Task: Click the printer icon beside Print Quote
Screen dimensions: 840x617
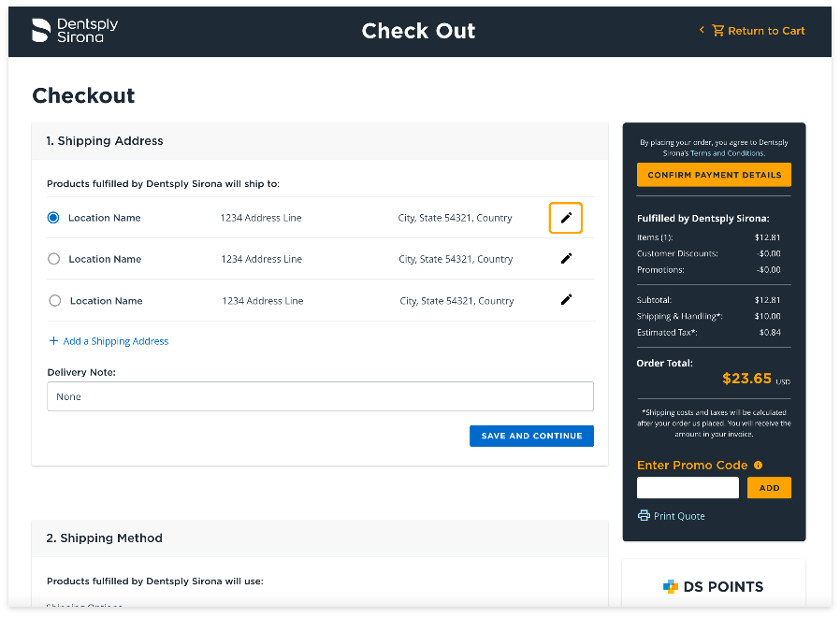Action: coord(644,516)
